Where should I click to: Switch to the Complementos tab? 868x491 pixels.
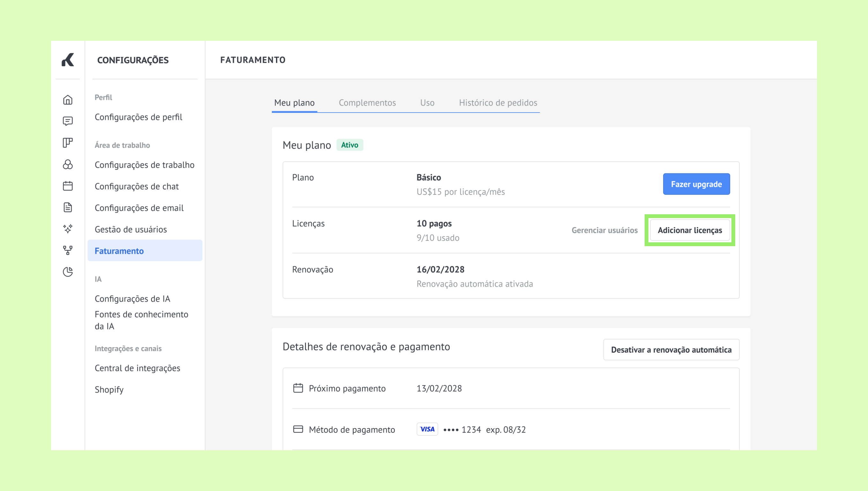(367, 103)
